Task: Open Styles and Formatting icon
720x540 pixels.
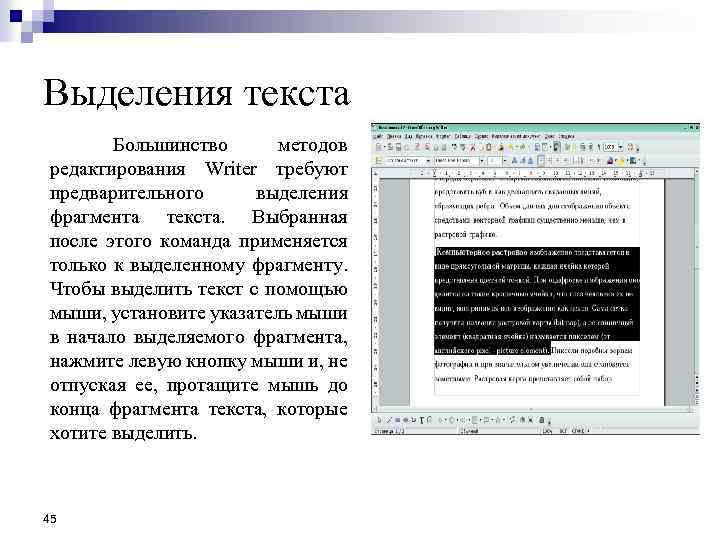Action: (378, 161)
